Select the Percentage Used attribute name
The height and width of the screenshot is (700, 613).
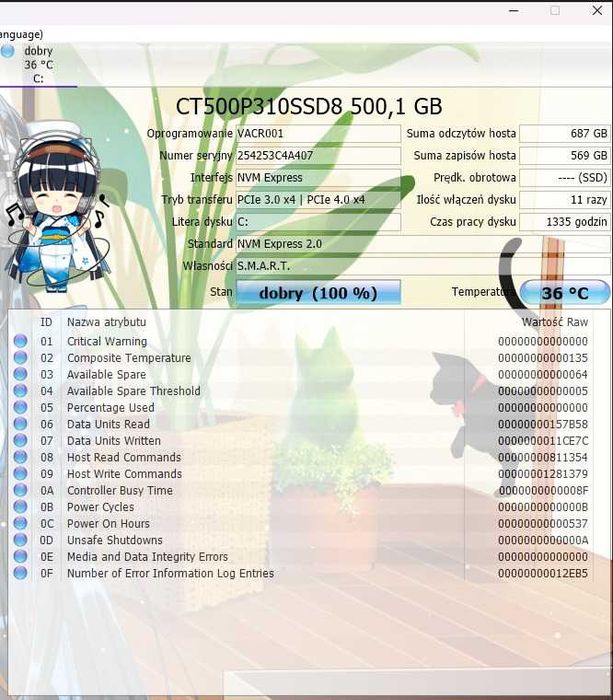pyautogui.click(x=111, y=407)
